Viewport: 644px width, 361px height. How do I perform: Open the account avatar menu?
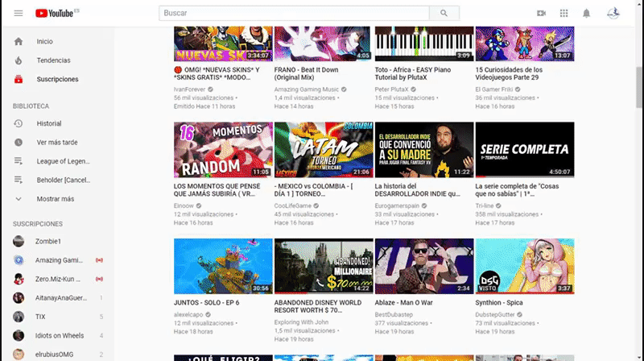[613, 13]
